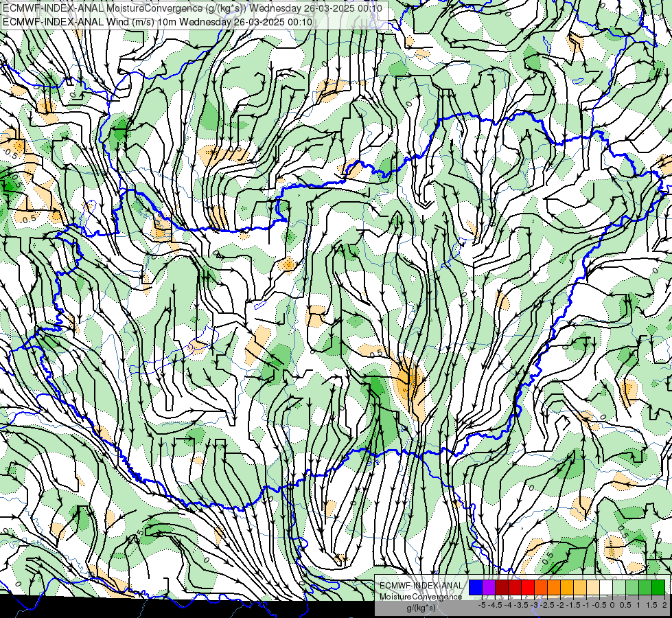The width and height of the screenshot is (672, 618).
Task: Click the legend's MoistureConvergence label
Action: pyautogui.click(x=421, y=597)
